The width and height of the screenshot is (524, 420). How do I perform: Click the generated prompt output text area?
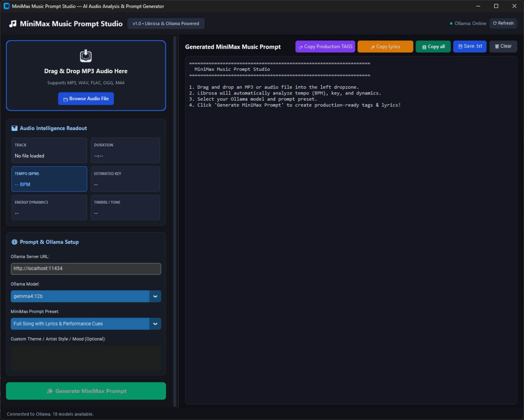click(x=351, y=230)
